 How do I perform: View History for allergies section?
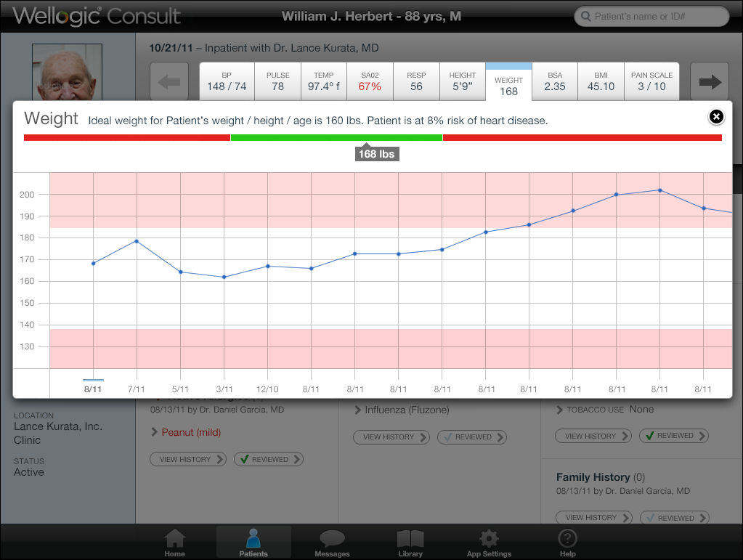188,459
